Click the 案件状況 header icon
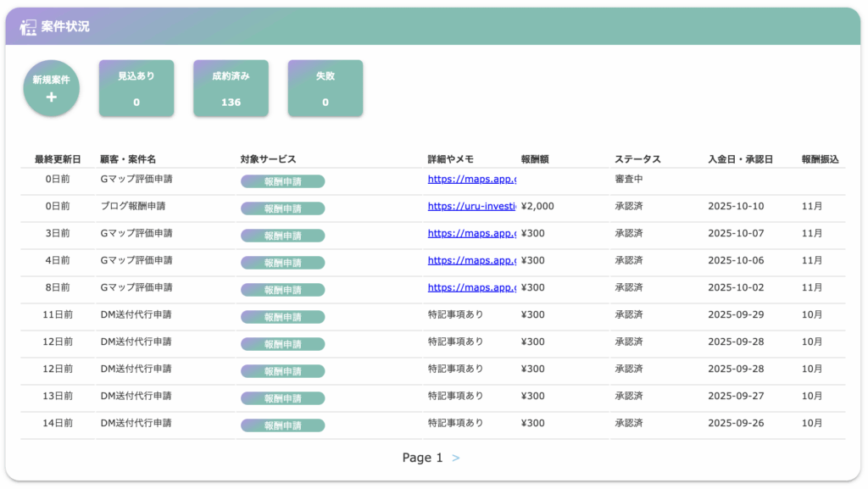This screenshot has width=868, height=489. tap(28, 27)
